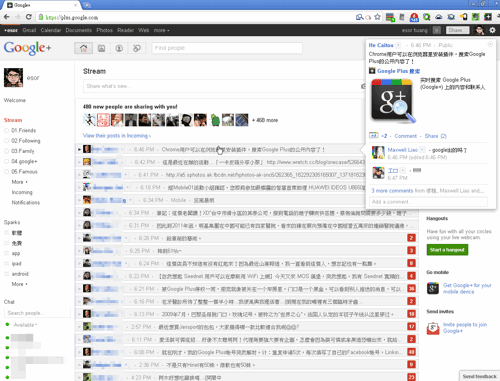
Task: Open the notifications box beside esor huang
Action: click(437, 30)
